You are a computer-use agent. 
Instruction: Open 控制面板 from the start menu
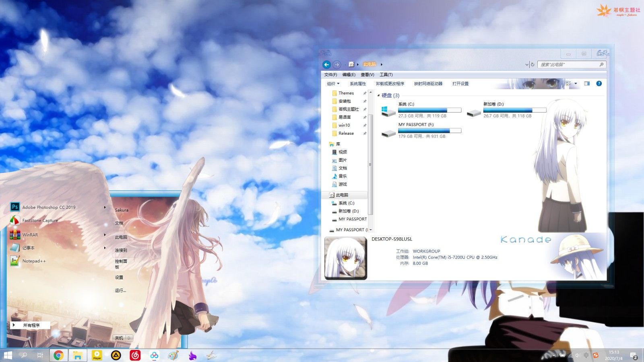pyautogui.click(x=121, y=264)
